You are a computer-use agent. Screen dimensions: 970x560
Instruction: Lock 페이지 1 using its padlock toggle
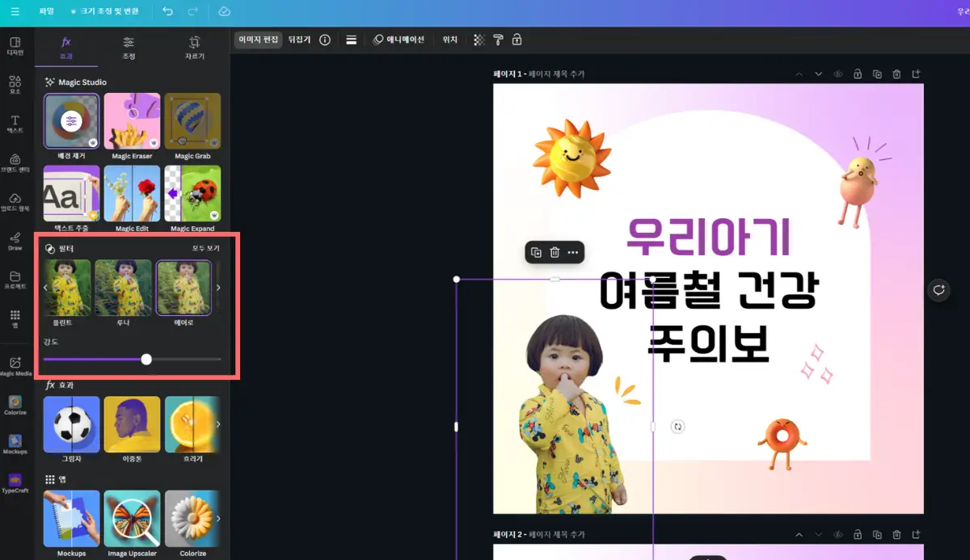point(858,74)
